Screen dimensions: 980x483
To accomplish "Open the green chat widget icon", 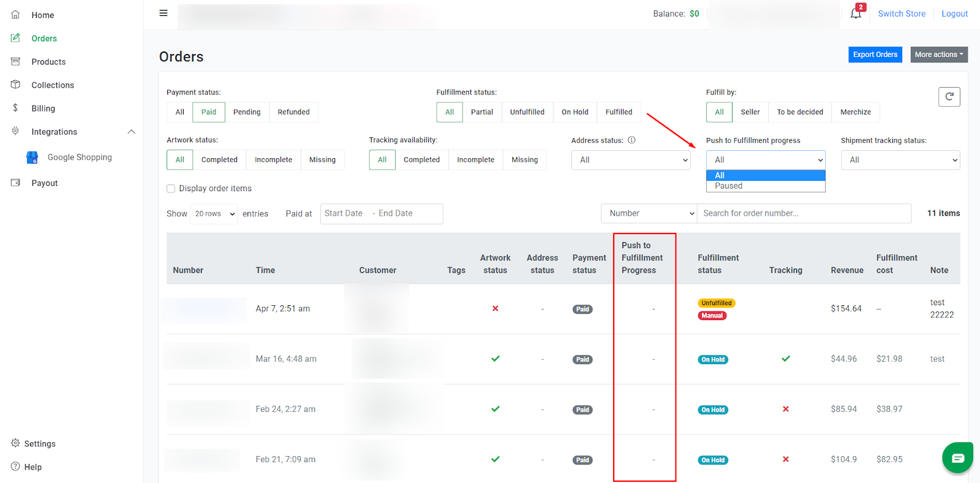I will click(x=958, y=458).
